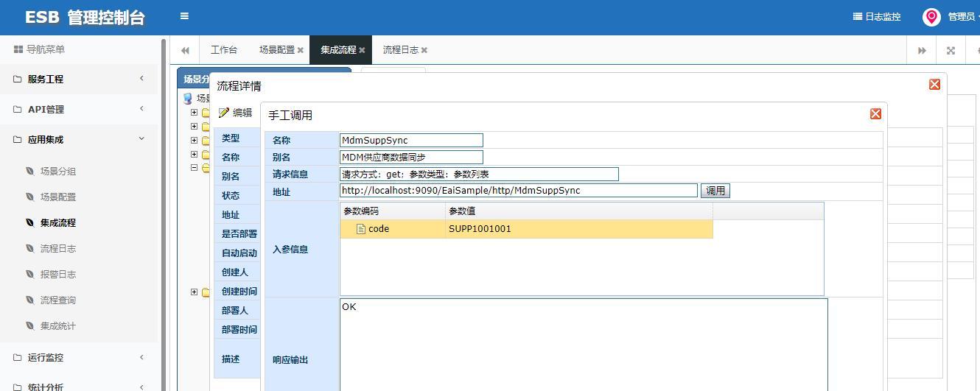Open 日志监控 log monitor

877,17
